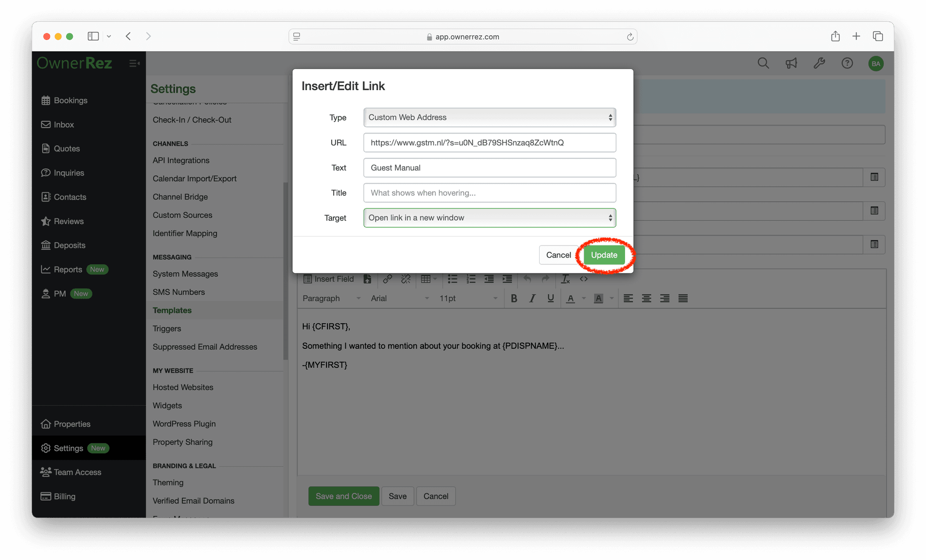Click the undo icon in toolbar
The width and height of the screenshot is (926, 560).
527,278
